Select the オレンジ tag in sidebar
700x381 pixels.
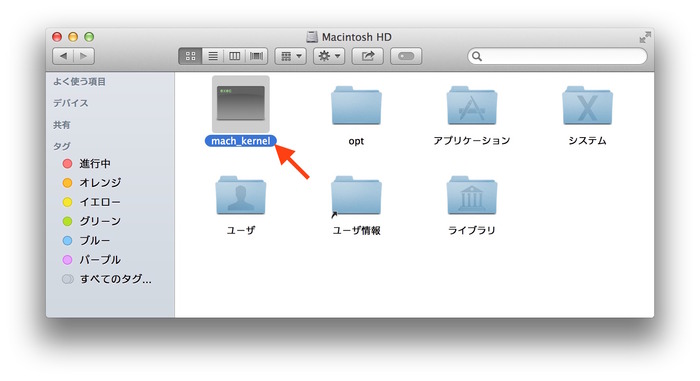92,183
